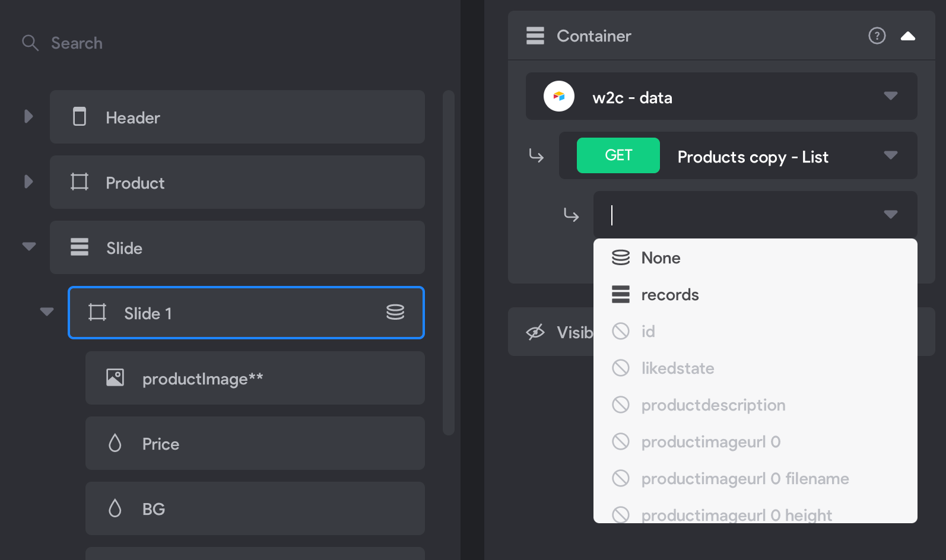Click the droplet icon beside Price
The width and height of the screenshot is (946, 560).
point(115,443)
